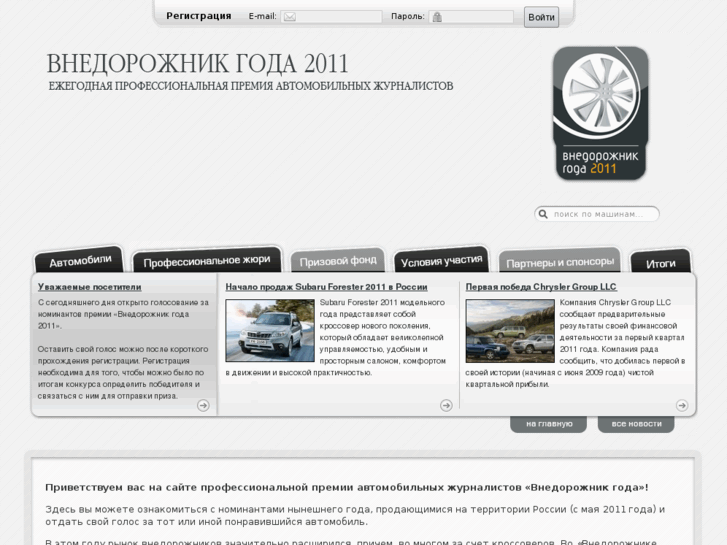Click the на главную button
This screenshot has width=727, height=545.
pyautogui.click(x=549, y=424)
